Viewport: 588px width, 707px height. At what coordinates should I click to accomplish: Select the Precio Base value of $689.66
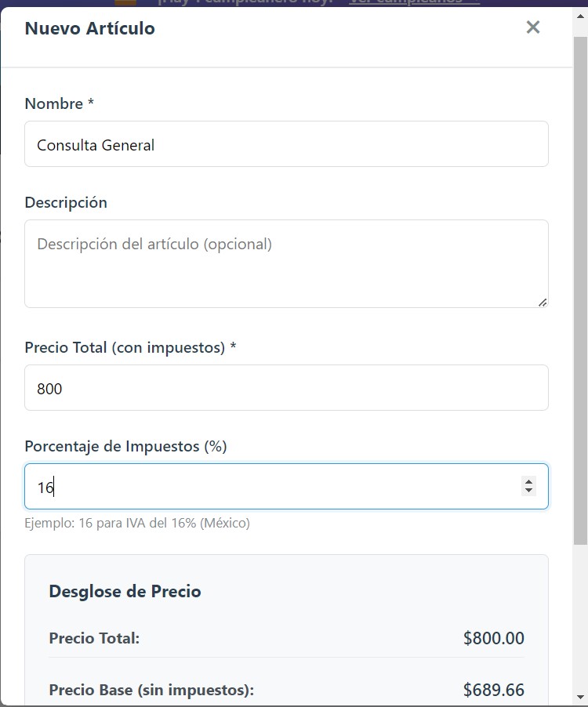[493, 690]
